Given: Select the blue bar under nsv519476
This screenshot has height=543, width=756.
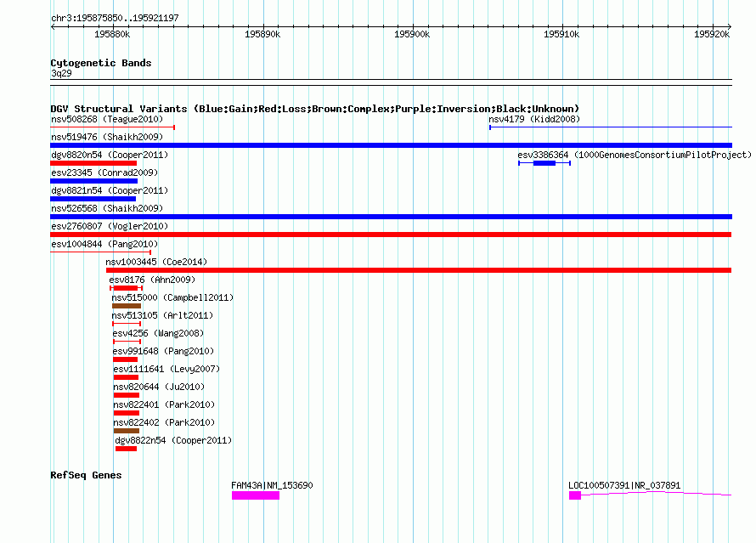Looking at the screenshot, I should tap(391, 145).
